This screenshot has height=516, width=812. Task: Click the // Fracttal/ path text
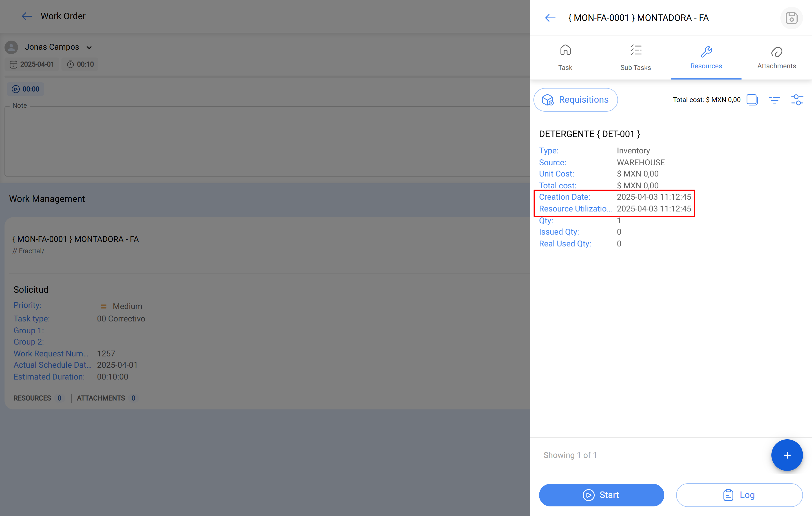click(x=28, y=251)
